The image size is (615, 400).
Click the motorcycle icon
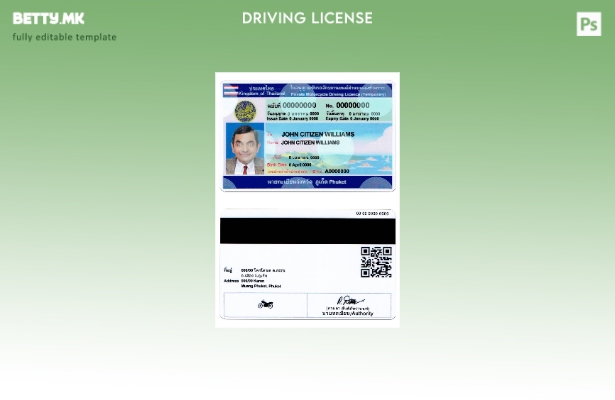(265, 304)
